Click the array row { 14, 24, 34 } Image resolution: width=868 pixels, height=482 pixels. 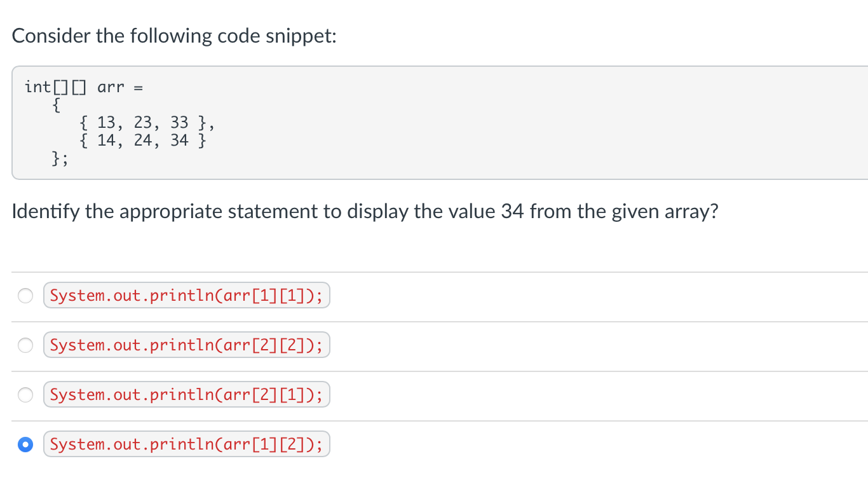coord(143,140)
